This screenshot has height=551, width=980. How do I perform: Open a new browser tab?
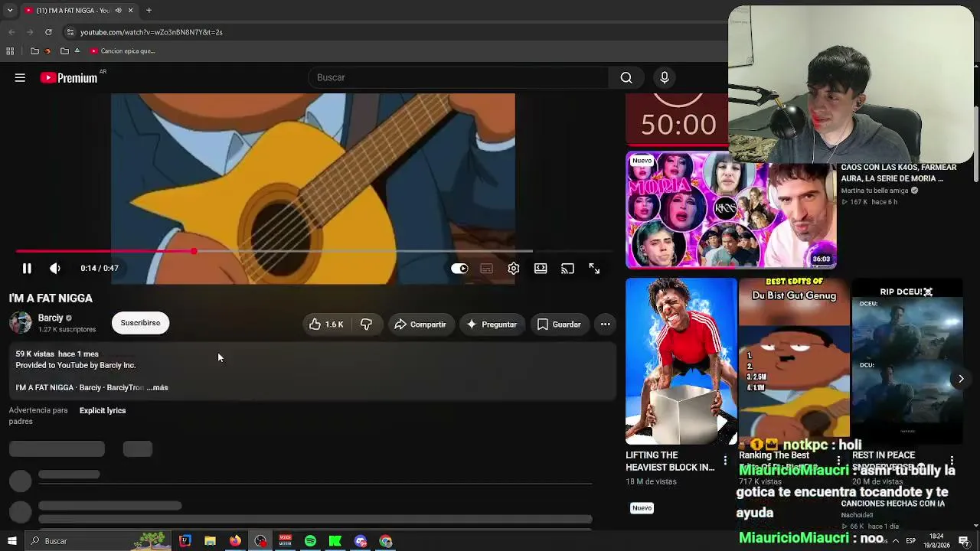[x=149, y=11]
